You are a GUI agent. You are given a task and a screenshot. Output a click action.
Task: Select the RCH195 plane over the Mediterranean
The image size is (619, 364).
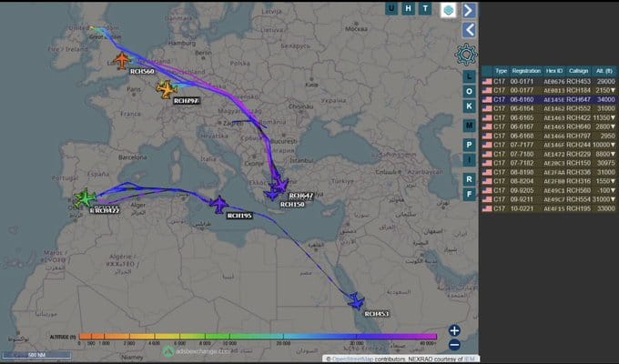(218, 204)
